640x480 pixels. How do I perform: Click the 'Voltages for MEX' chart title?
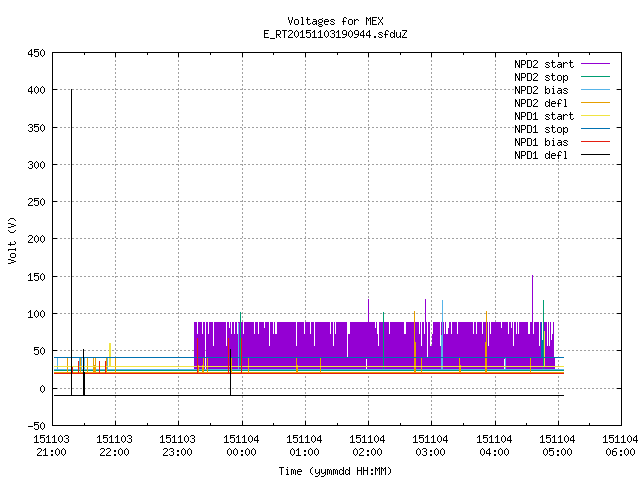(x=336, y=21)
